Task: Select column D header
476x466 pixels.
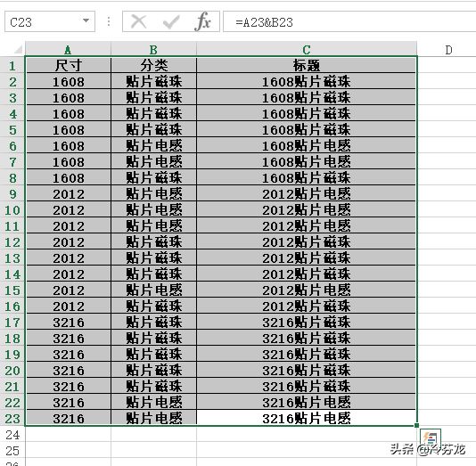Action: click(x=448, y=50)
